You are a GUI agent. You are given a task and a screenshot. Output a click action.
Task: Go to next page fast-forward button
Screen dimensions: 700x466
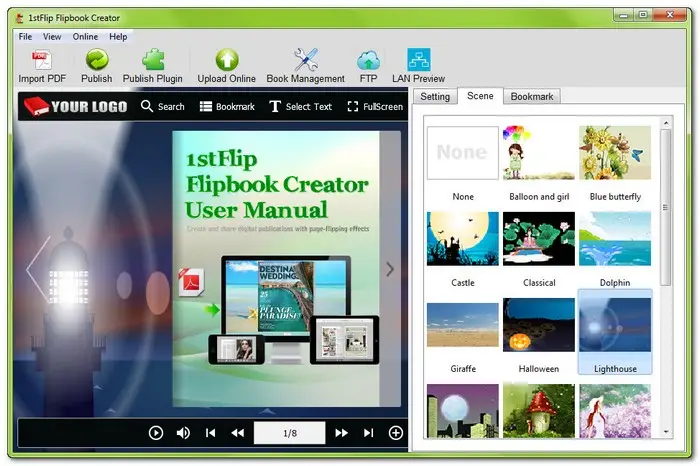click(x=342, y=433)
